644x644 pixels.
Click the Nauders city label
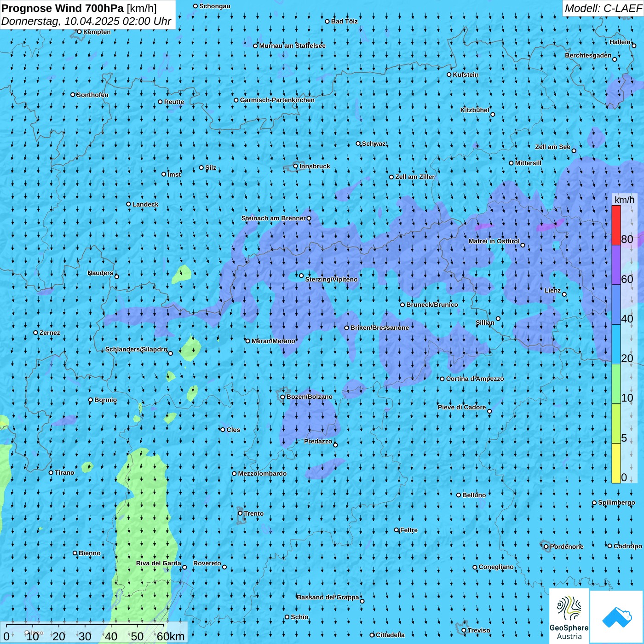point(100,273)
